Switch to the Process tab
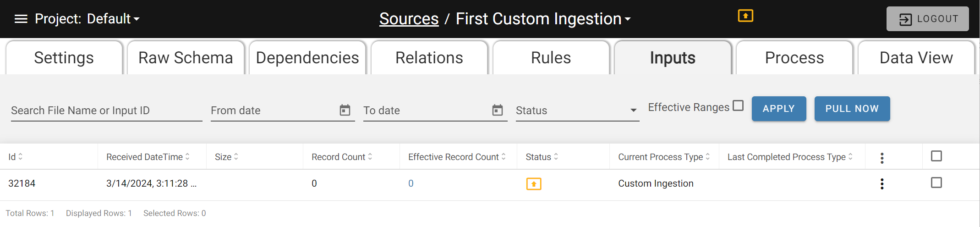 pyautogui.click(x=794, y=58)
